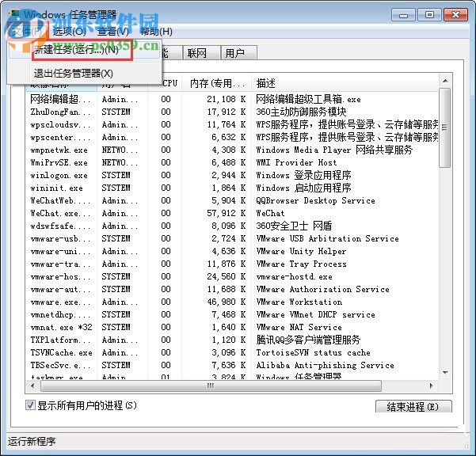The image size is (476, 456).
Task: Sort by the 内存(专用... column header
Action: pyautogui.click(x=217, y=83)
